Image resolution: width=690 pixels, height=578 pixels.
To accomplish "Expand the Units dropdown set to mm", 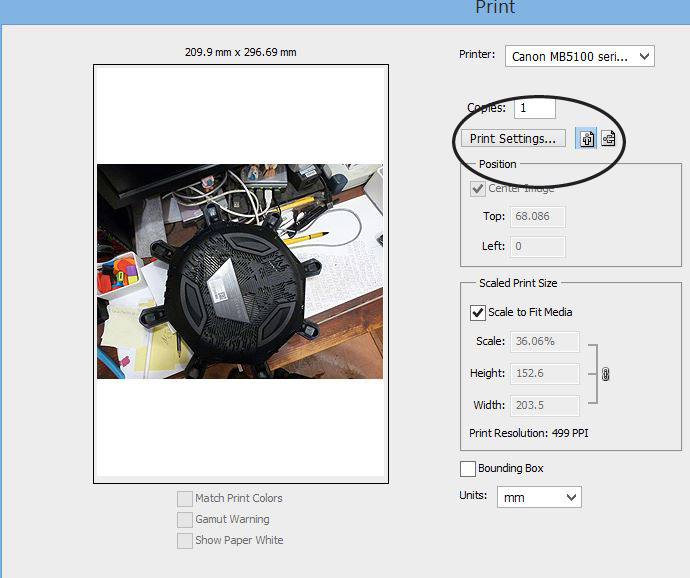I will click(538, 497).
